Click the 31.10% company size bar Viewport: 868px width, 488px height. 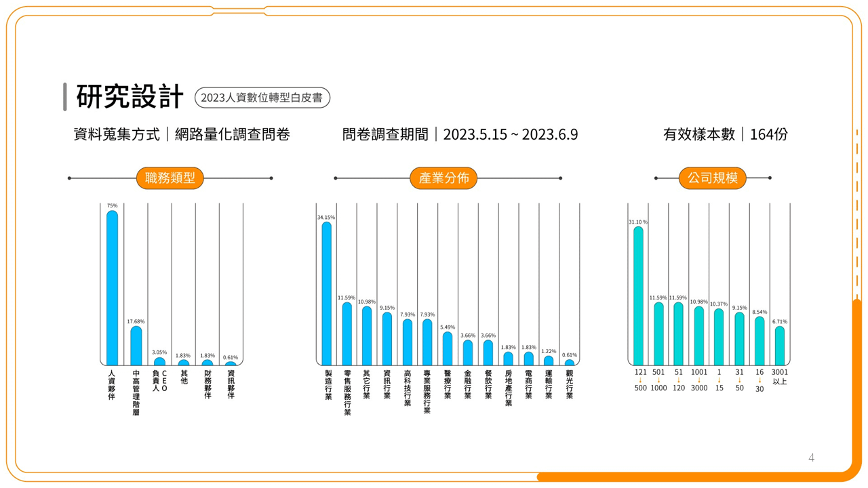click(x=638, y=296)
